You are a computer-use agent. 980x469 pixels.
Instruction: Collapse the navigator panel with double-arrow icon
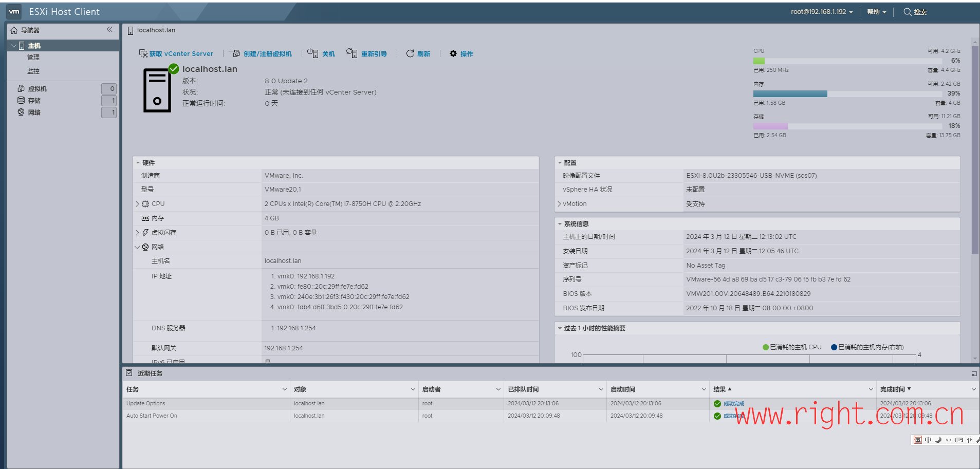click(109, 30)
